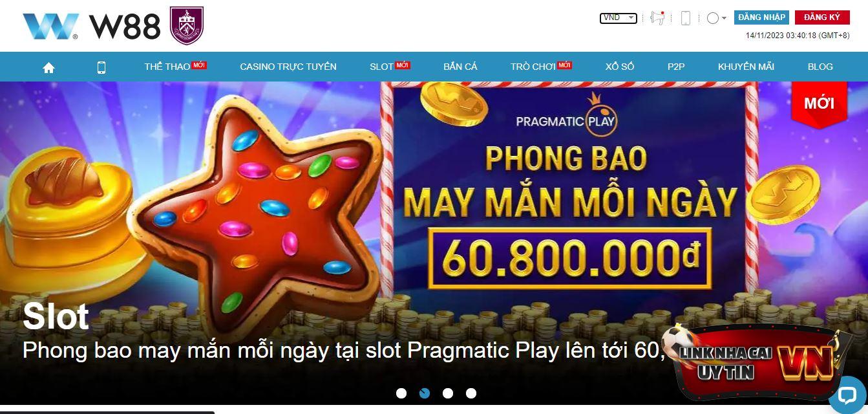Click the ĐĂNG NHẬP button
Viewport: 868px width, 414px height.
point(761,17)
